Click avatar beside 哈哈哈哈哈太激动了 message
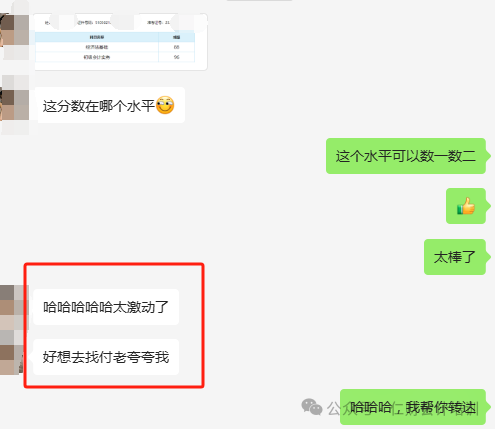495x429 pixels. 13,307
